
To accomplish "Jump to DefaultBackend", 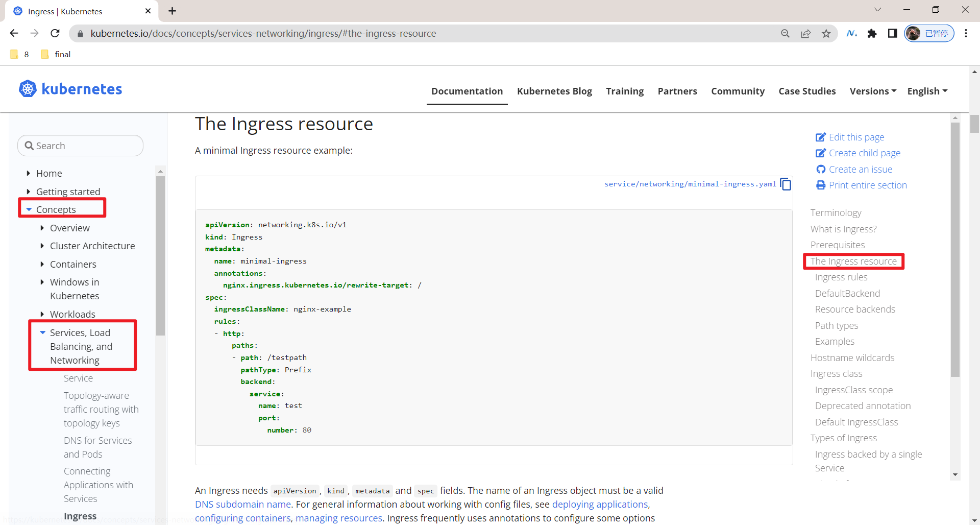I will click(847, 293).
